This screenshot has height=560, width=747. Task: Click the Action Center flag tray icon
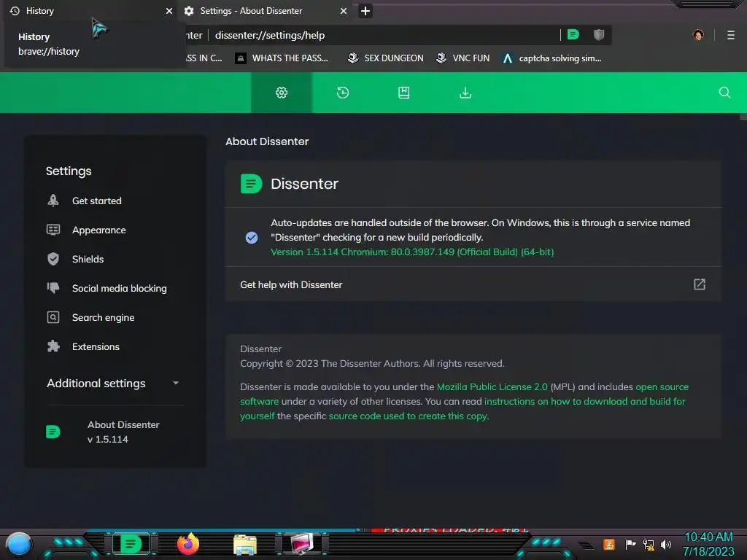(630, 544)
